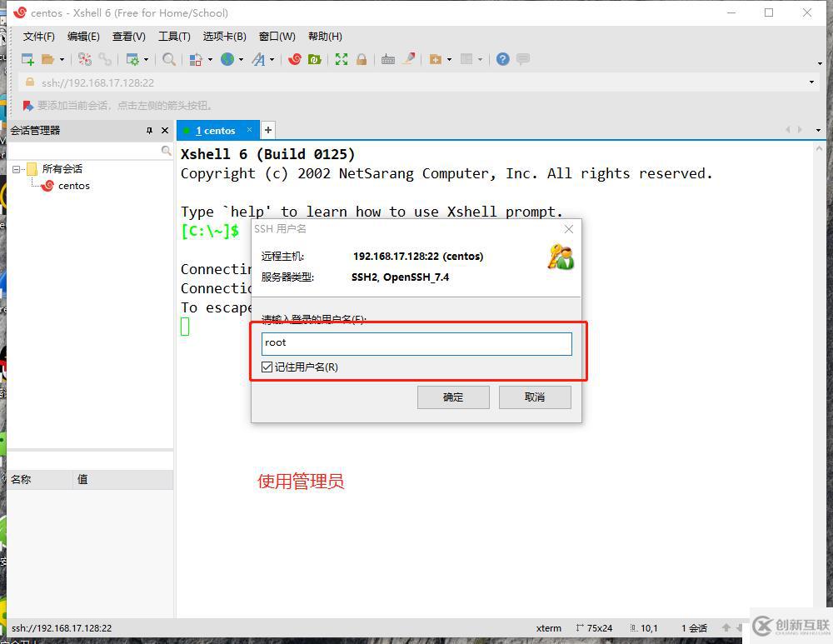Click the session manager search box
This screenshot has width=833, height=644.
(x=86, y=151)
